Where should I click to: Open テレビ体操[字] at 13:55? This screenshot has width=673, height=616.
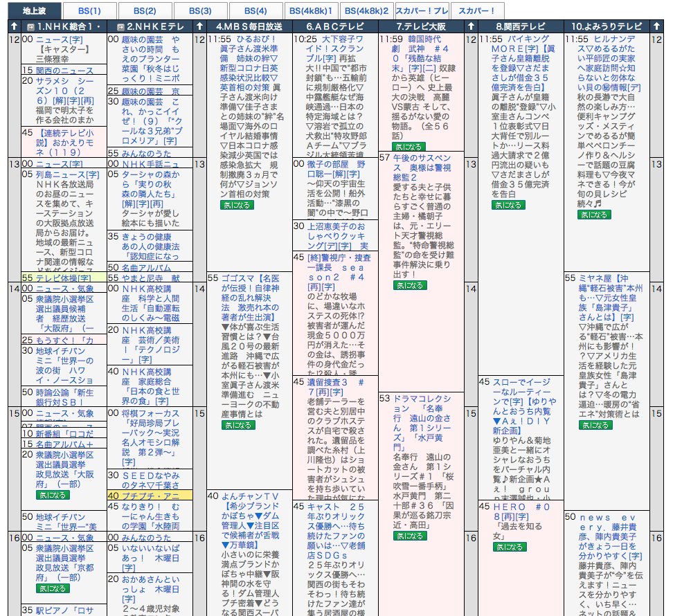63,278
